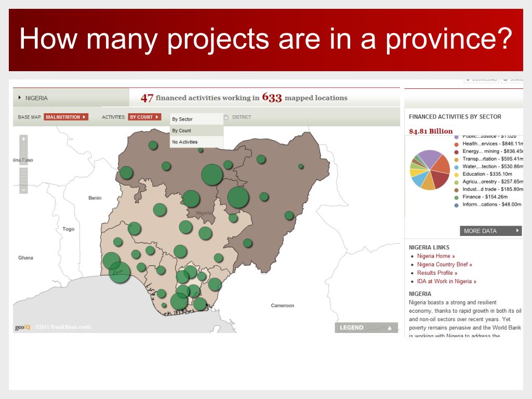This screenshot has width=532, height=399.
Task: Click the sector pie chart
Action: click(430, 170)
